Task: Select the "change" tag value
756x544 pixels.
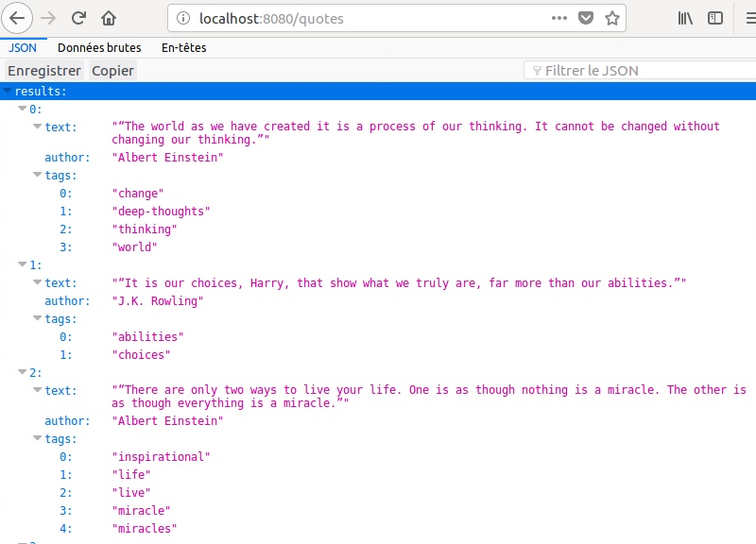Action: coord(138,194)
